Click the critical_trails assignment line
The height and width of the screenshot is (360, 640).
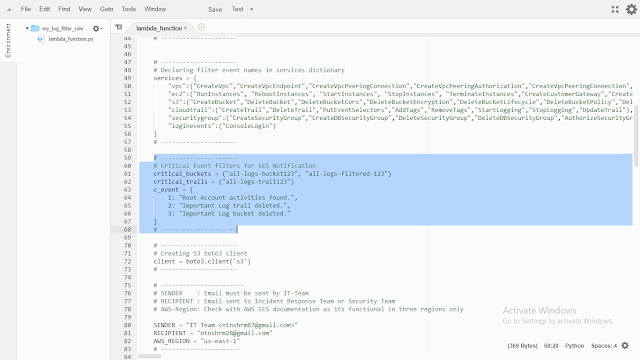coord(224,182)
